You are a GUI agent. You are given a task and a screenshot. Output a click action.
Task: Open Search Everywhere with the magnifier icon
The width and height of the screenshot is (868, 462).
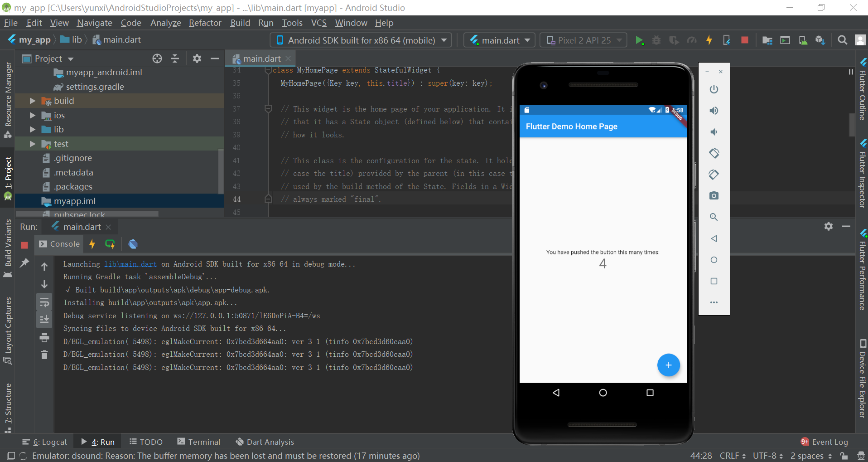(843, 40)
